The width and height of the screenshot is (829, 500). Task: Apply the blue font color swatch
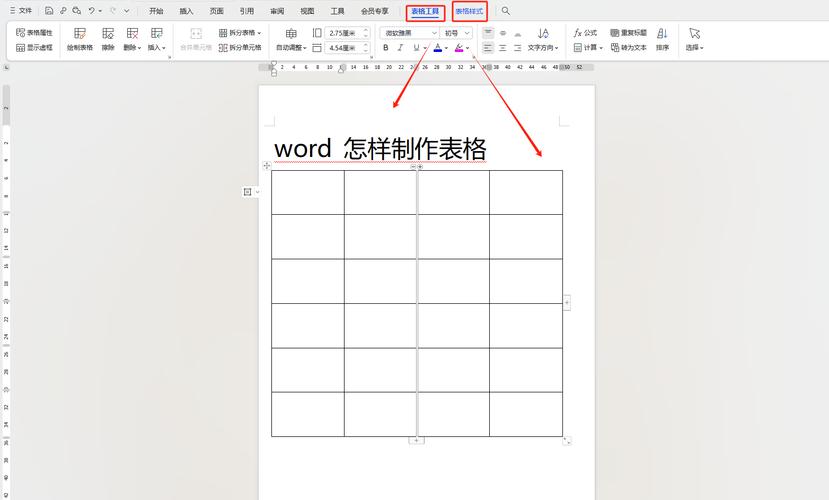point(437,48)
